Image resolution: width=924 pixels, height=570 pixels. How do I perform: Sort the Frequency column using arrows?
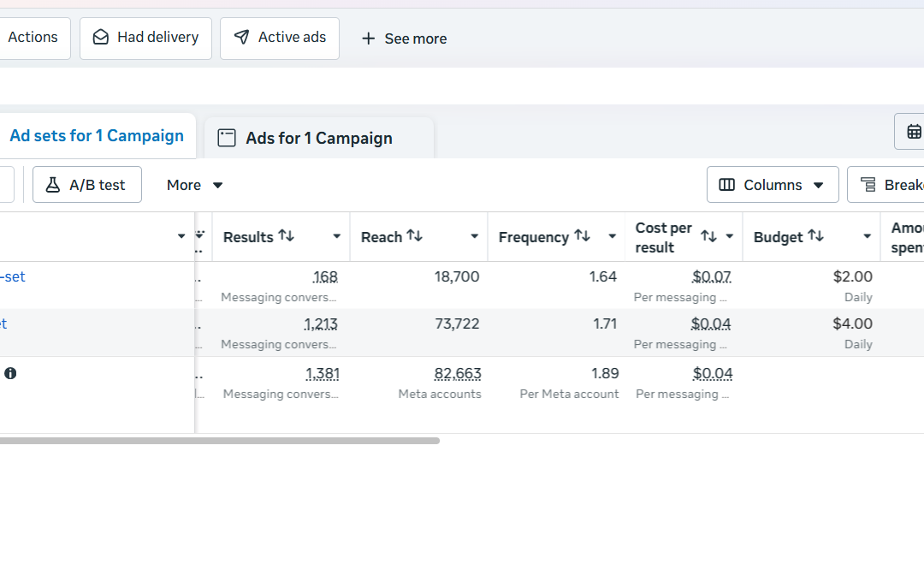coord(583,235)
